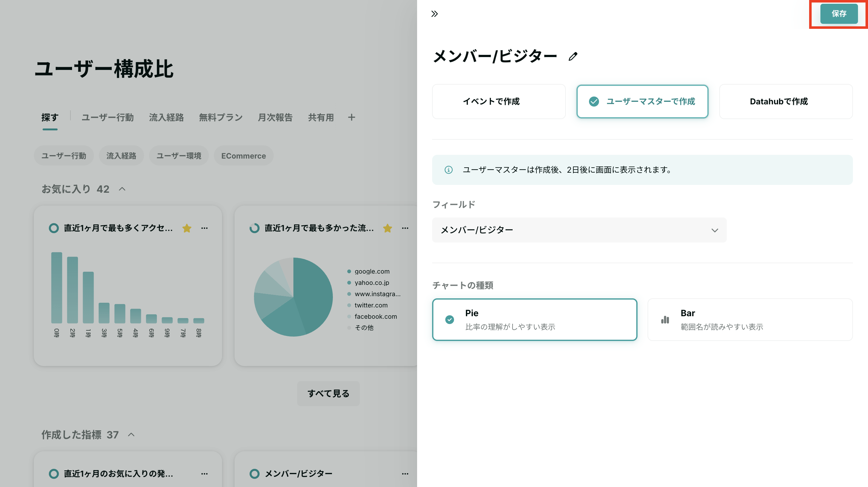Collapse the お気に入り 42 section
This screenshot has height=487, width=868.
(x=122, y=189)
